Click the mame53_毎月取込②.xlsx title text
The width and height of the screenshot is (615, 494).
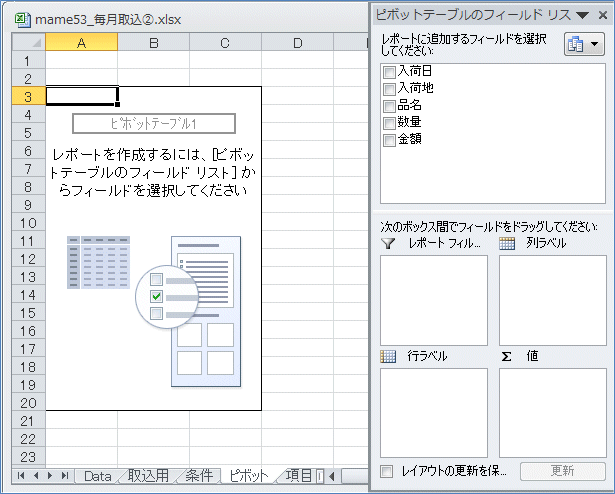(108, 20)
